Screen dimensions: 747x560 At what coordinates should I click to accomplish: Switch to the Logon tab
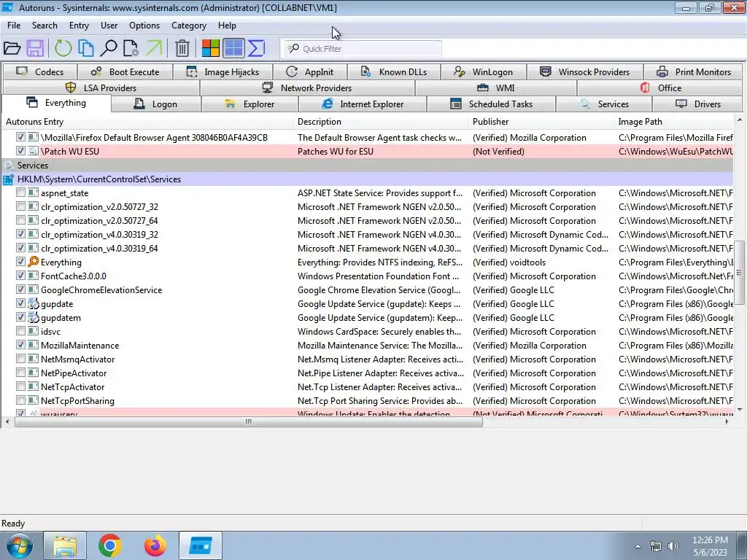pyautogui.click(x=156, y=104)
